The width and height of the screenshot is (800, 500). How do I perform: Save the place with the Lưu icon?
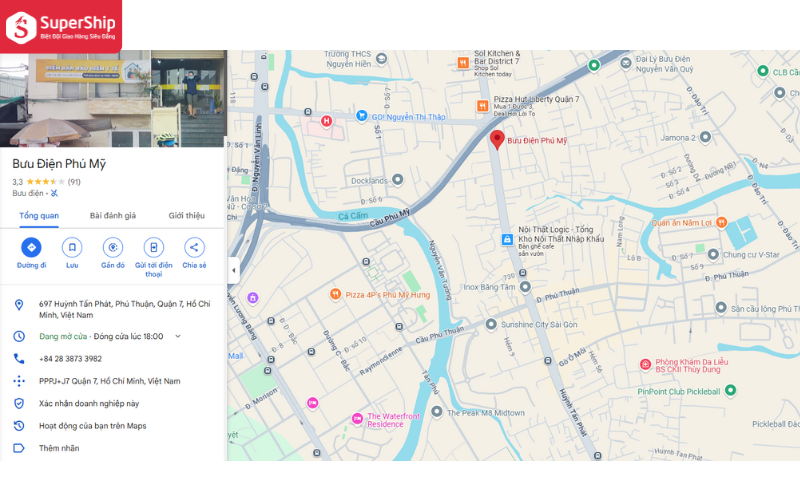[72, 247]
